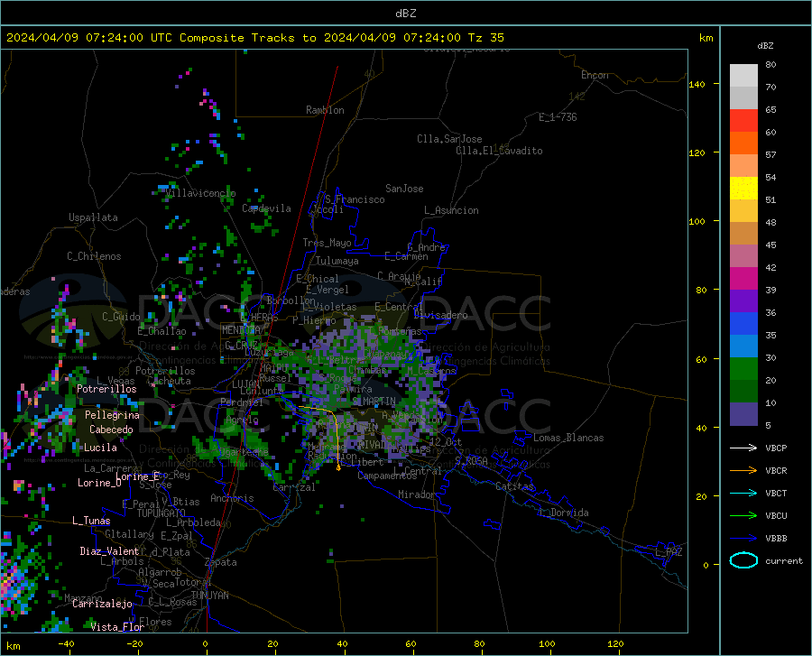Viewport: 812px width, 656px height.
Task: Click the 'Catitas' map label
Action: pos(514,486)
